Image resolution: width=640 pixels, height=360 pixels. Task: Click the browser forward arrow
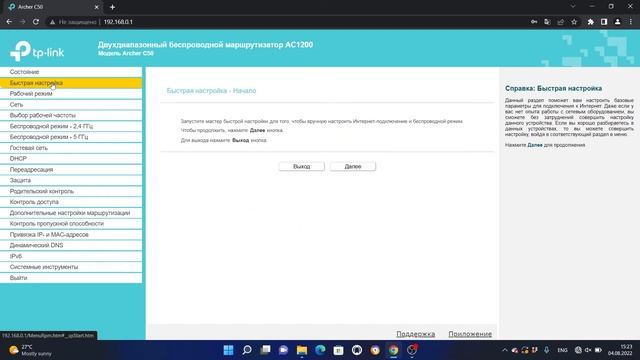point(22,22)
